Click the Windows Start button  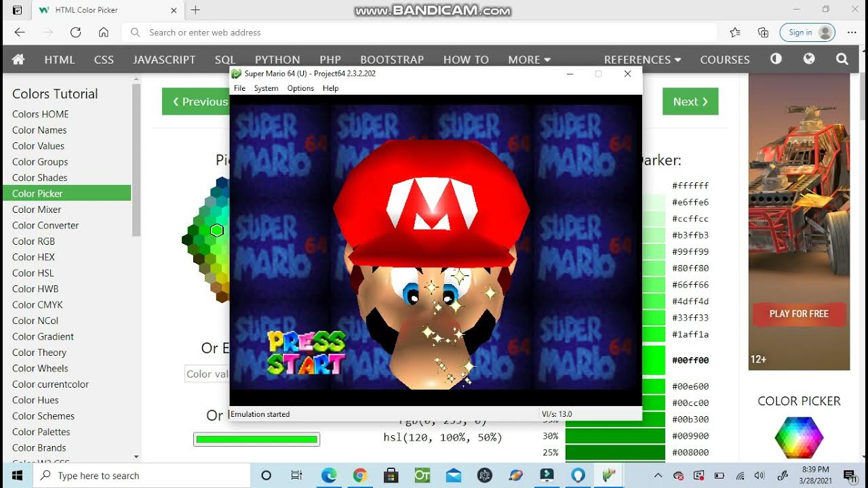(x=17, y=476)
